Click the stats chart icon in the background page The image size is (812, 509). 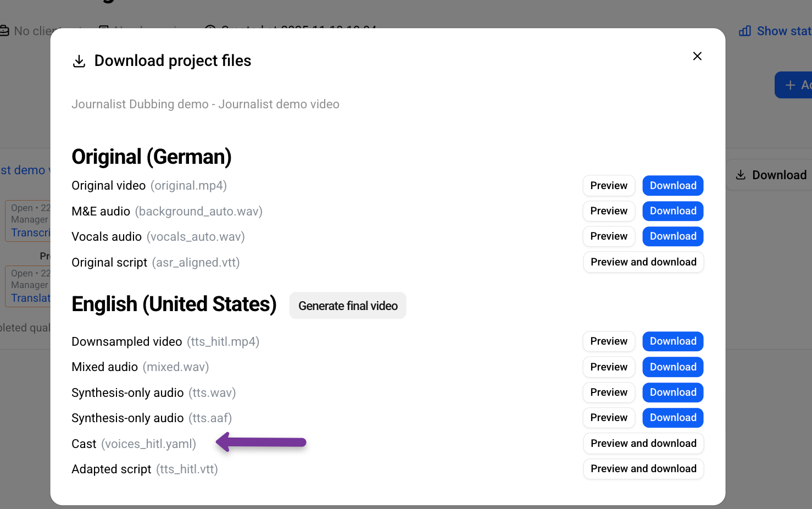tap(745, 31)
